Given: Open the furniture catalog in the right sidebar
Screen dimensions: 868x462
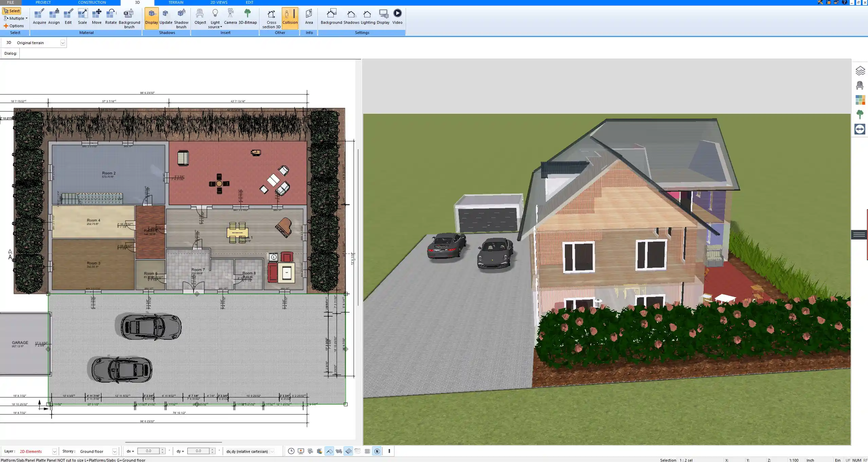Looking at the screenshot, I should pos(860,85).
